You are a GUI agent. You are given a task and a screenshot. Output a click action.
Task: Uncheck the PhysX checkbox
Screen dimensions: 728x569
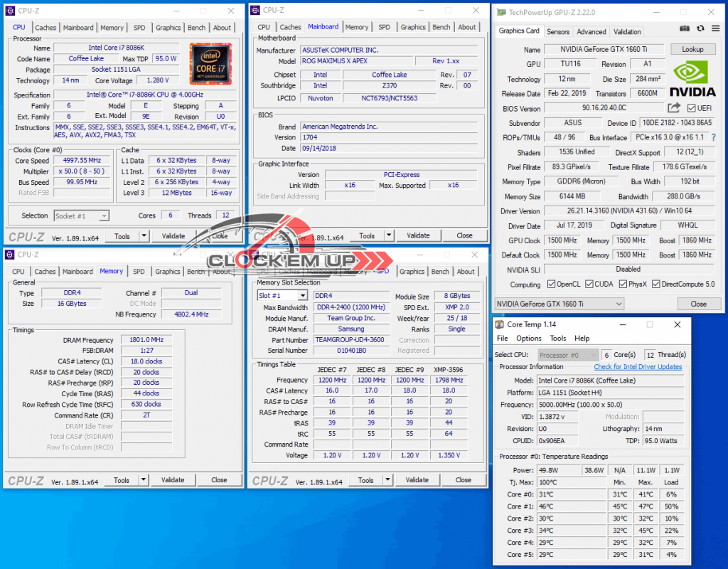[623, 284]
